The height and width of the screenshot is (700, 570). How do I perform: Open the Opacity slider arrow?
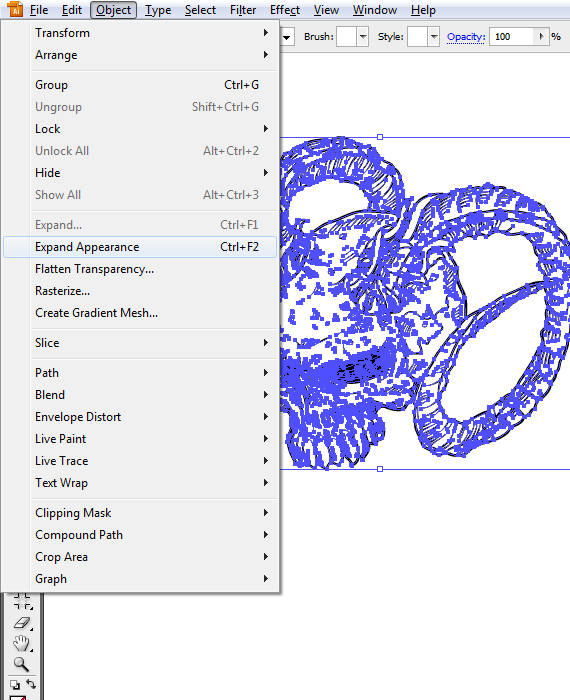tap(541, 37)
